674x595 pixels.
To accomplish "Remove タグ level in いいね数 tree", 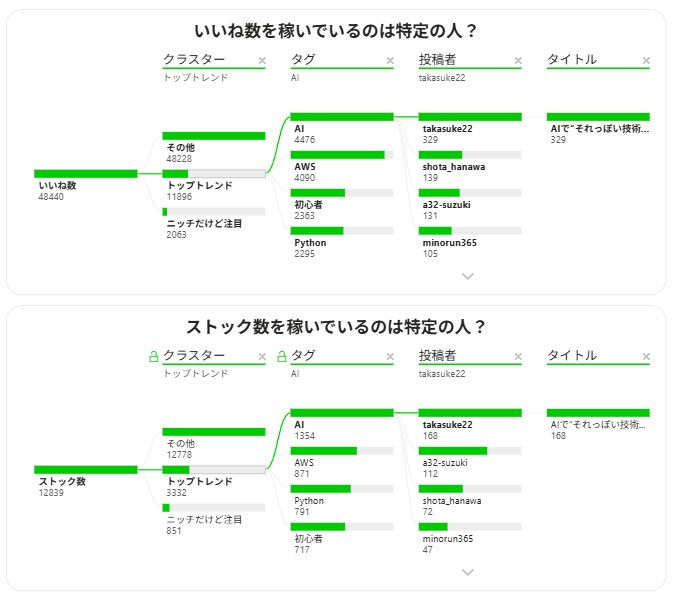I will click(x=390, y=61).
